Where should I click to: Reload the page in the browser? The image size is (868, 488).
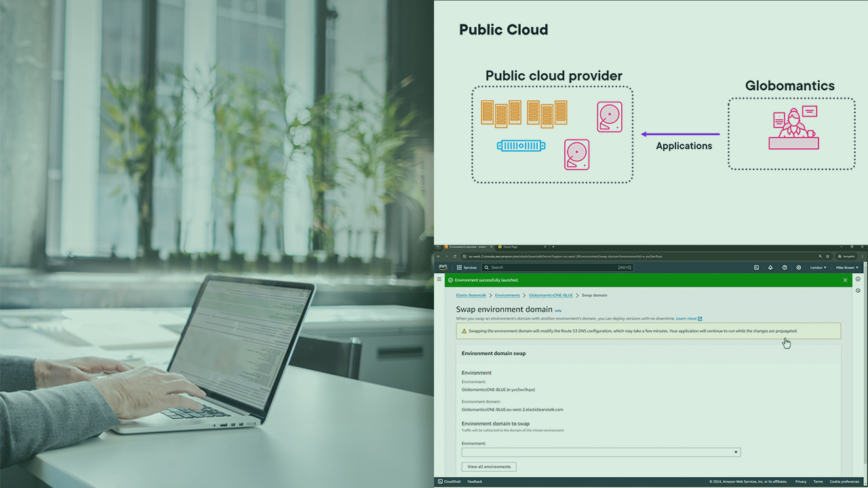tap(454, 256)
